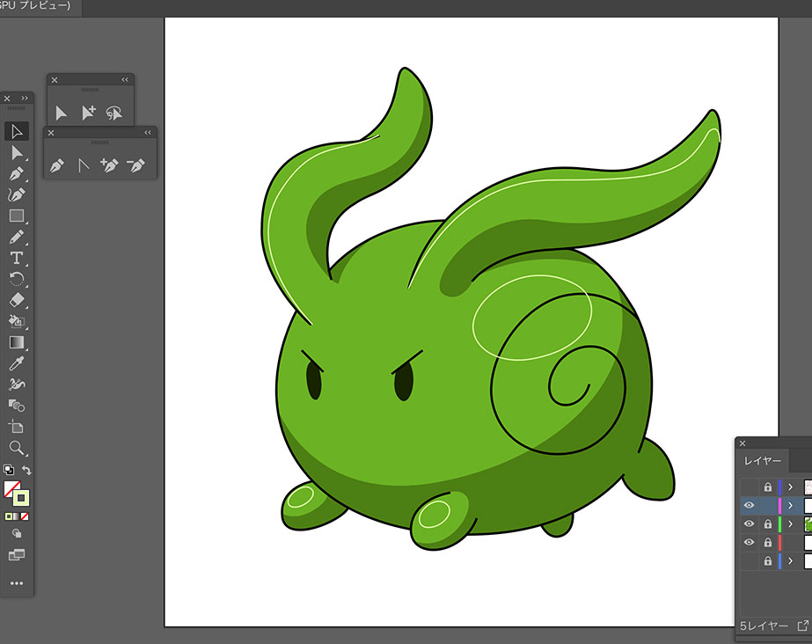Select the Artboard tool
This screenshot has height=644, width=812.
click(17, 427)
